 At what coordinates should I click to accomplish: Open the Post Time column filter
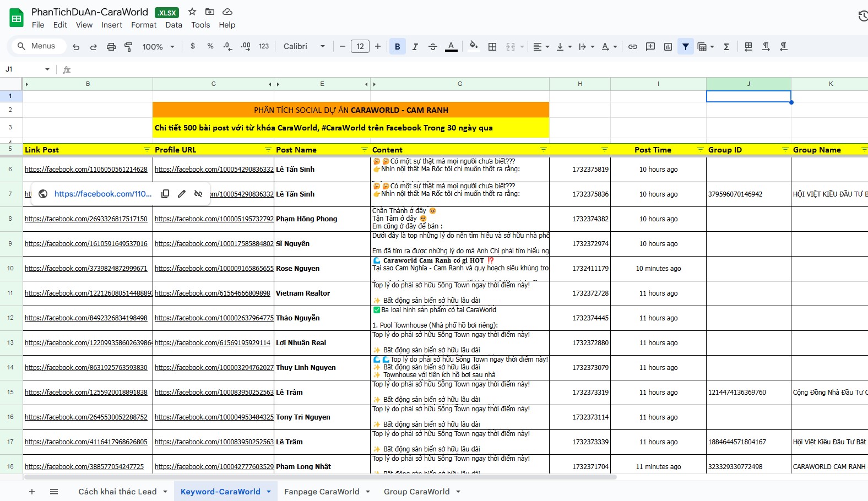click(701, 150)
